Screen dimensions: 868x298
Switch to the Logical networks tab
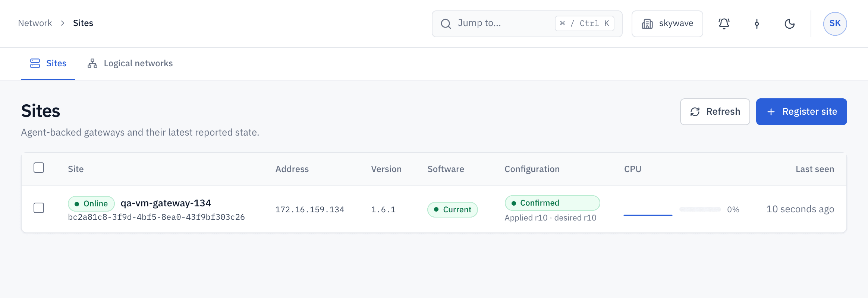(x=130, y=63)
